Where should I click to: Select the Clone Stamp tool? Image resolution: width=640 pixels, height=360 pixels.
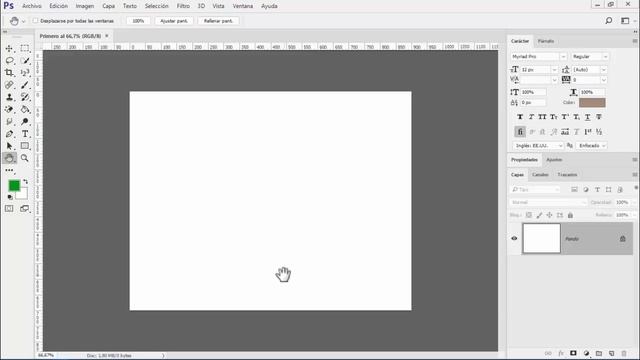[9, 97]
